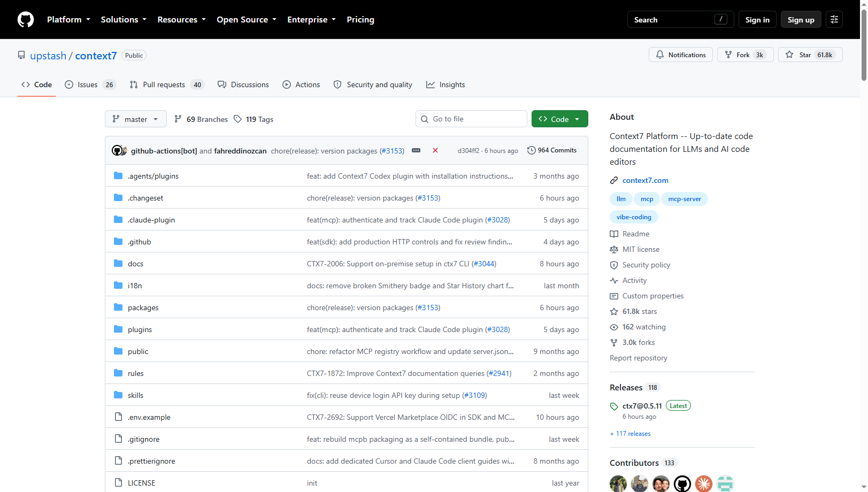Switch to the Pull requests tab
Image resolution: width=868 pixels, height=492 pixels.
166,84
